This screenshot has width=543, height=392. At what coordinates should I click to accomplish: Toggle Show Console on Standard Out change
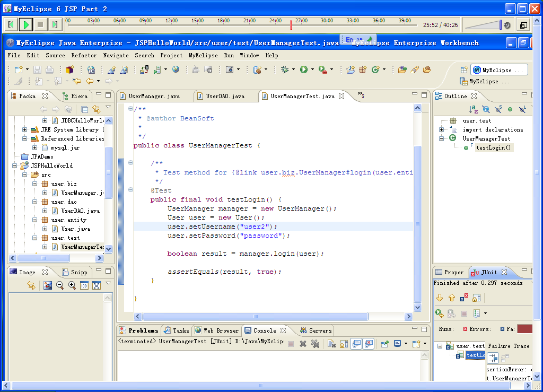356,344
